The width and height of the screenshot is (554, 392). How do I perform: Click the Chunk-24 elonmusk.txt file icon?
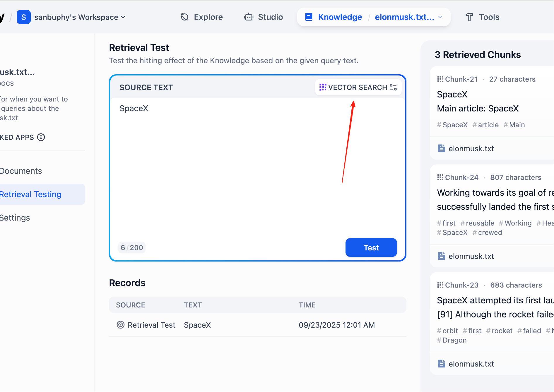pos(441,256)
